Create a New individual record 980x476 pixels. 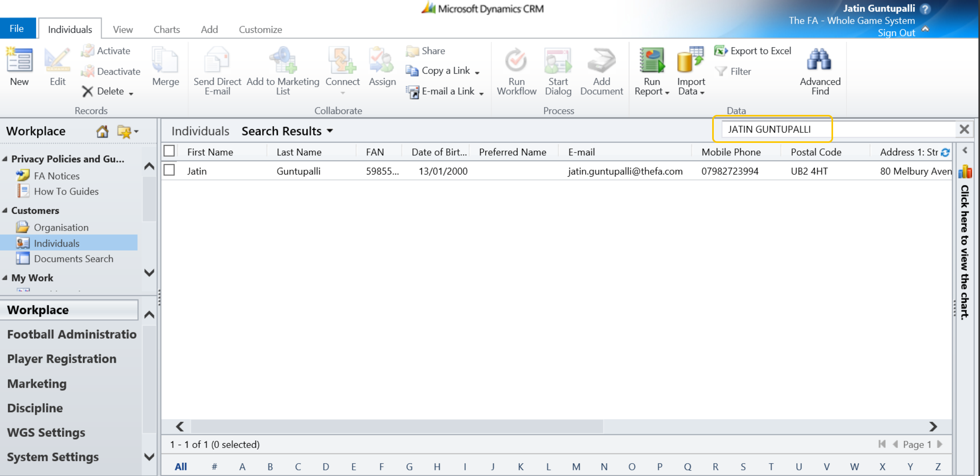(x=19, y=66)
